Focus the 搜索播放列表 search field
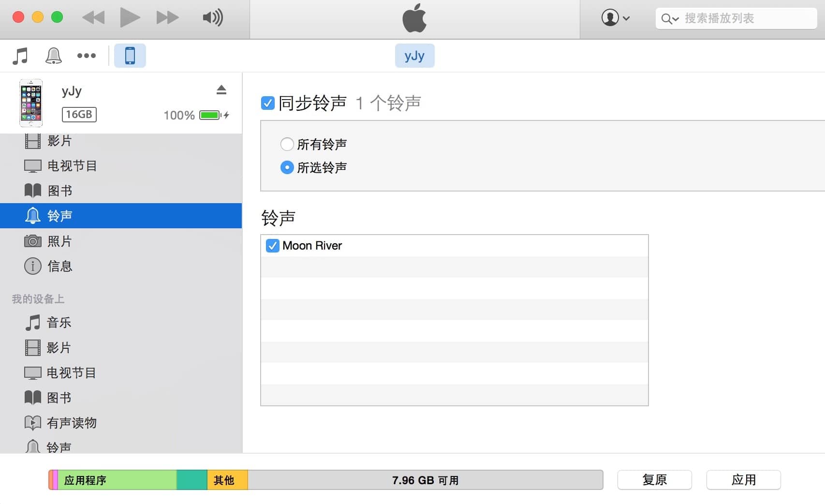 (736, 18)
